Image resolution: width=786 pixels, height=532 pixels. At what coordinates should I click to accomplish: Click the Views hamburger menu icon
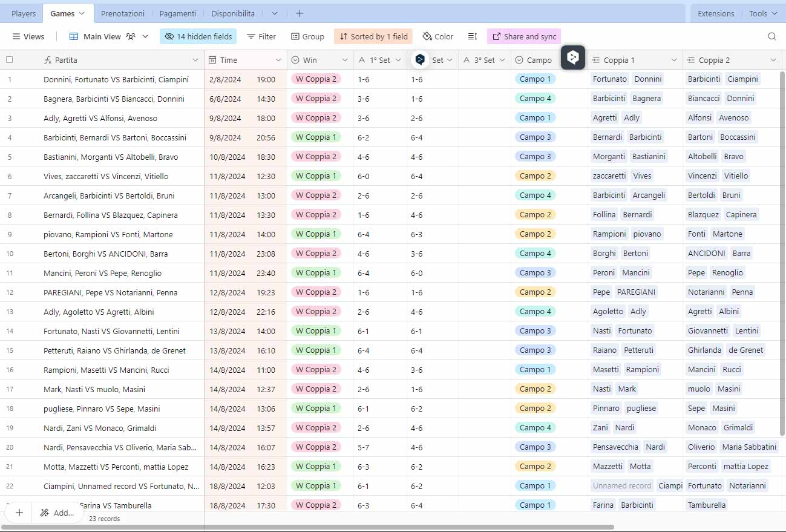pos(16,36)
